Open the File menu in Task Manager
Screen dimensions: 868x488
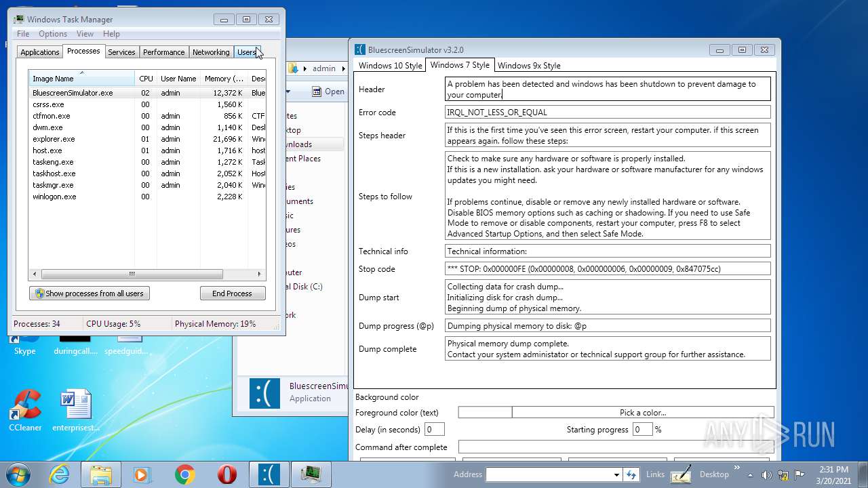coord(23,34)
